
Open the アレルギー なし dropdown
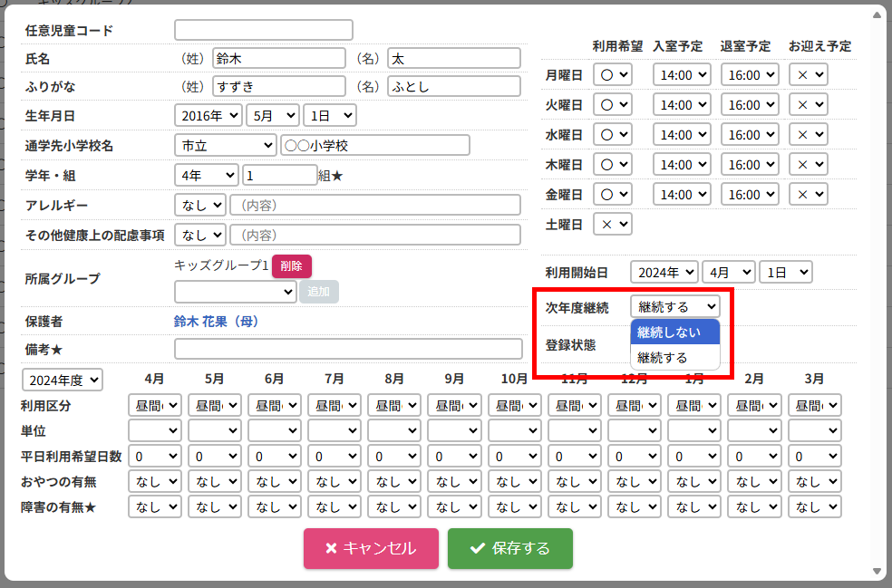pos(199,206)
